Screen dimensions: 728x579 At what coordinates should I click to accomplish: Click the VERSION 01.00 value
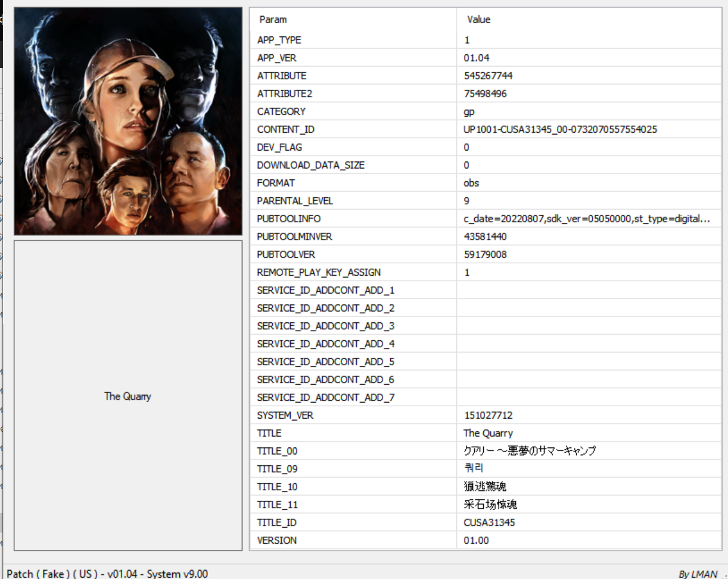475,540
